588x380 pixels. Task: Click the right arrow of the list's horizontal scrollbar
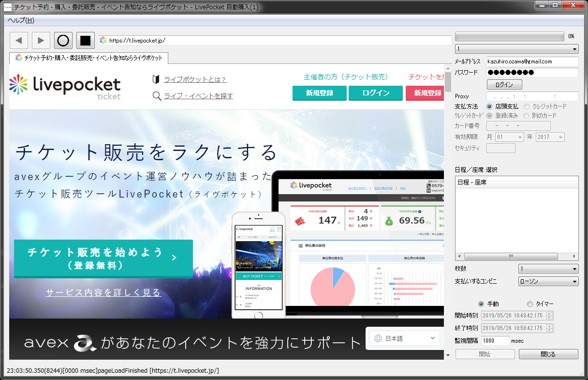click(574, 257)
